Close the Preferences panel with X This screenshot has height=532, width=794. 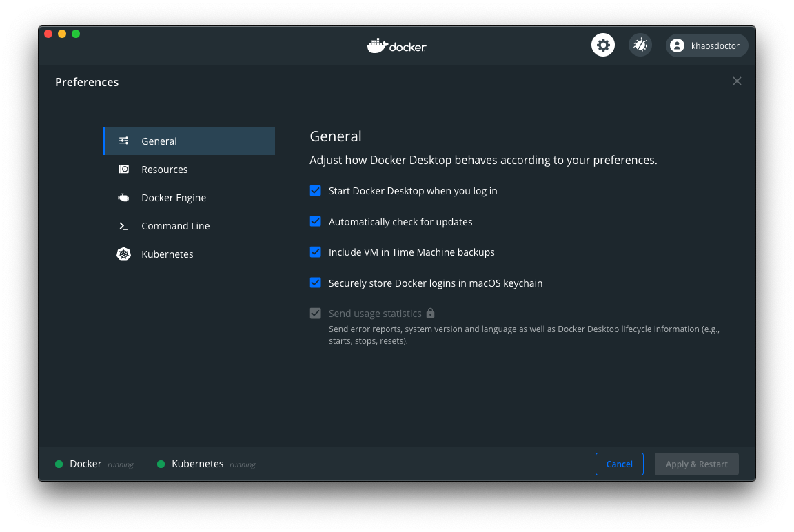(x=737, y=81)
